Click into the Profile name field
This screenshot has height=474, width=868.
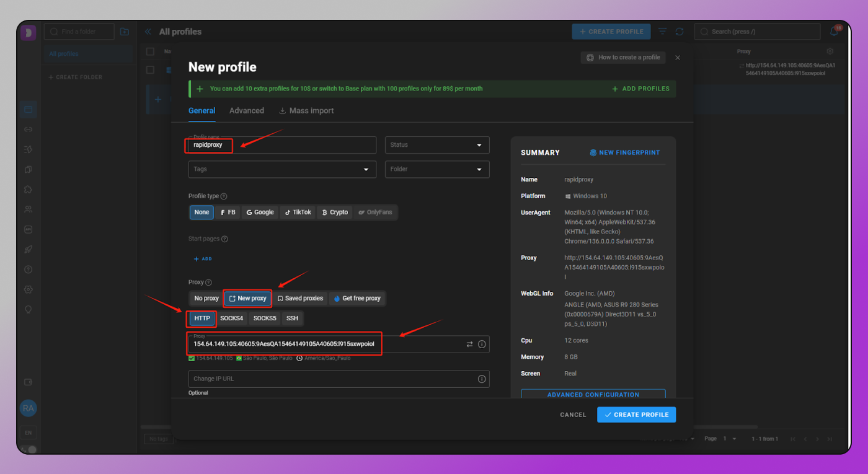[282, 145]
